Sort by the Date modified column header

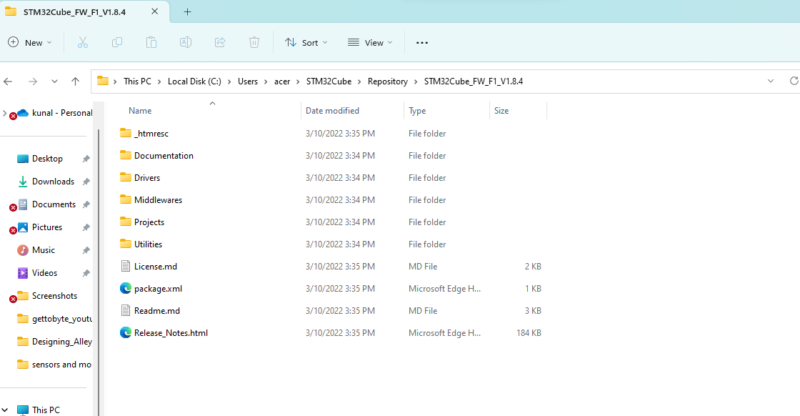coord(333,111)
